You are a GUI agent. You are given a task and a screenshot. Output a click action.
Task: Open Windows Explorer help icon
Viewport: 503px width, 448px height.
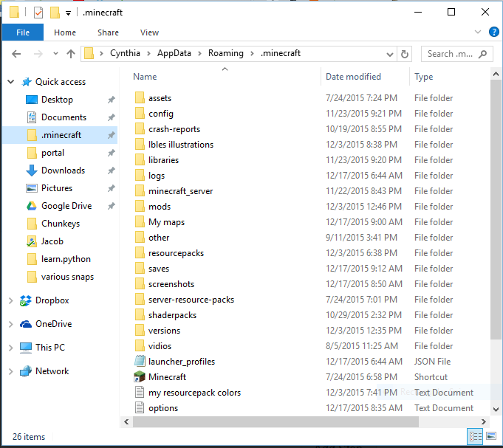coord(493,32)
